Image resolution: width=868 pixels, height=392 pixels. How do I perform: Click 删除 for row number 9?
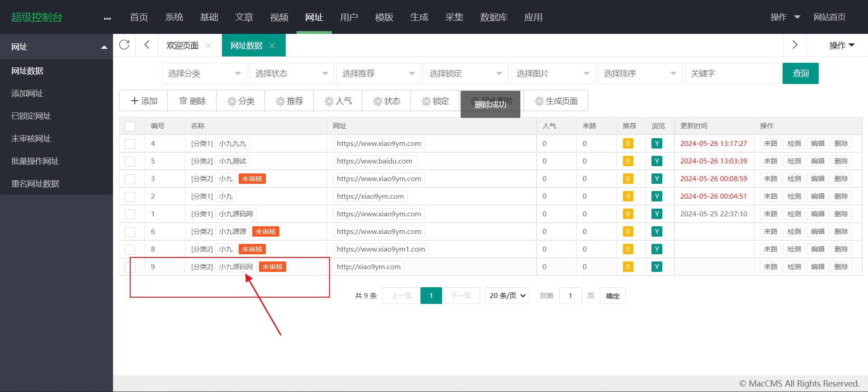[x=841, y=267]
